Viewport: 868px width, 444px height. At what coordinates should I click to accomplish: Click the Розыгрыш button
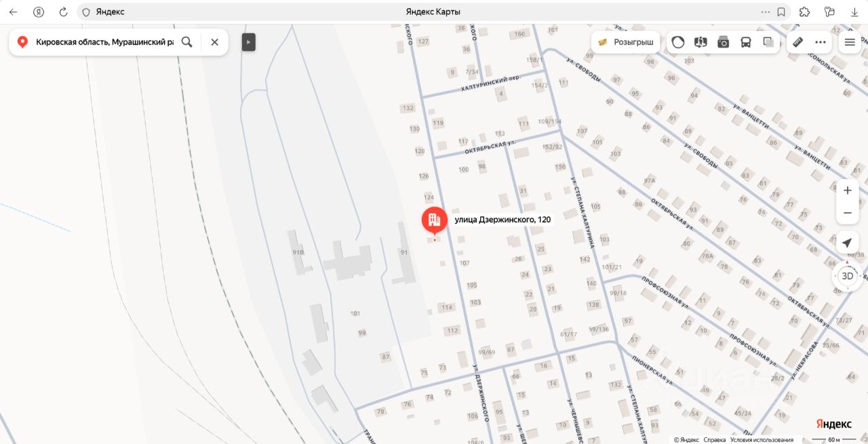tap(625, 42)
